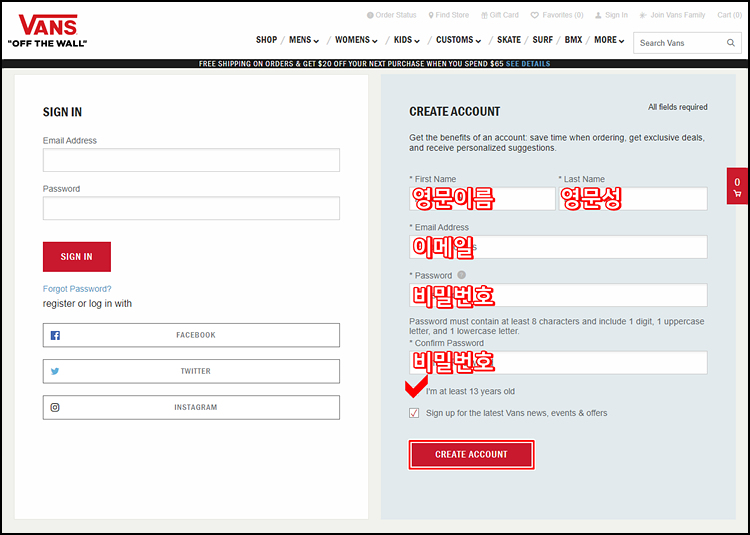Open the WOMENS menu label
This screenshot has width=750, height=535.
(x=353, y=40)
